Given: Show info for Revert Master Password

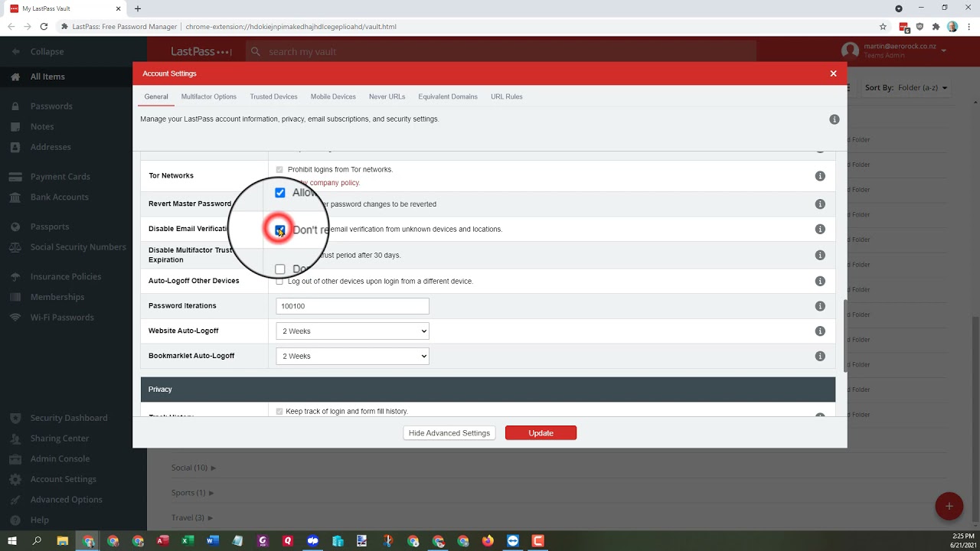Looking at the screenshot, I should pos(820,204).
